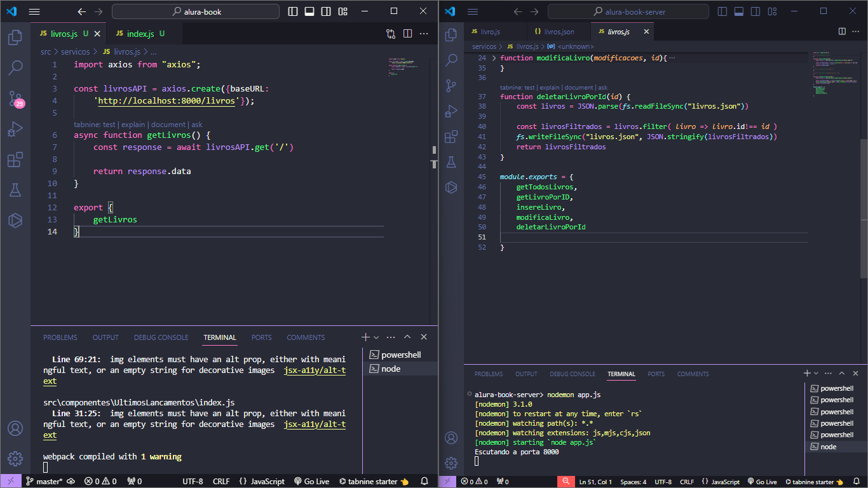Click master* branch in alura-book status bar
Screen dimensions: 868x488
(44, 482)
